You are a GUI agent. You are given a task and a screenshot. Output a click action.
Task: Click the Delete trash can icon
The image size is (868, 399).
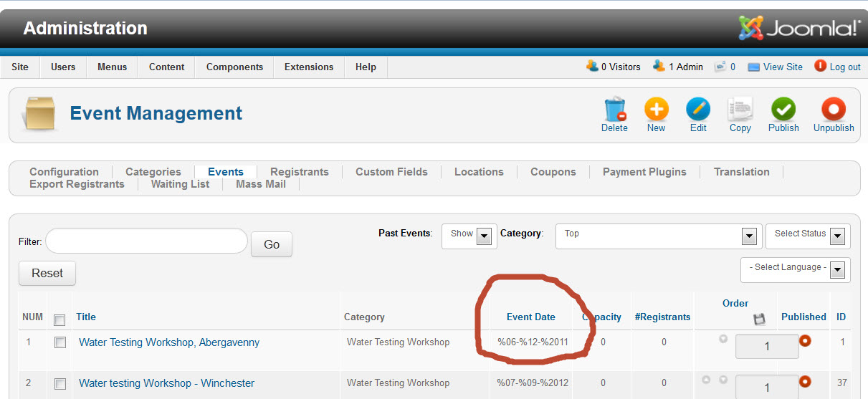[614, 110]
